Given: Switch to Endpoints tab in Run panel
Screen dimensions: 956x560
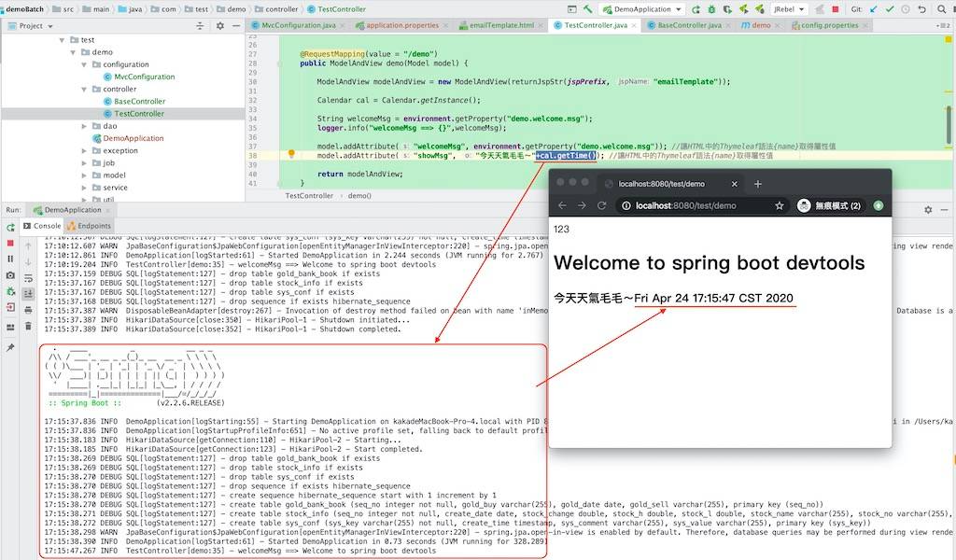Looking at the screenshot, I should pos(89,226).
